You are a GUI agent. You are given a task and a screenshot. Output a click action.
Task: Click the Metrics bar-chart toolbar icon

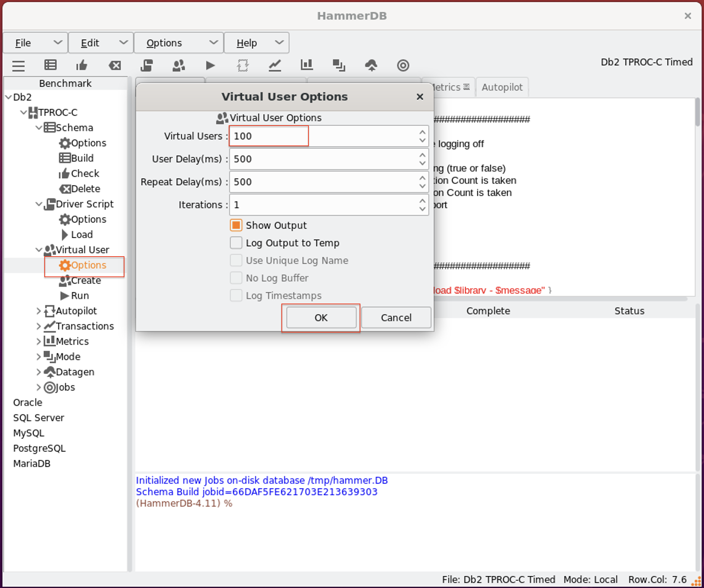click(x=307, y=65)
